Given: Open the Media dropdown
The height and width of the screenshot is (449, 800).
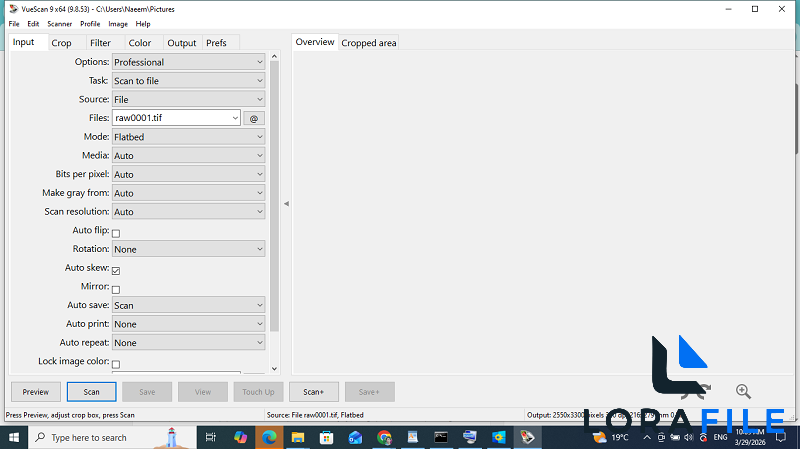Looking at the screenshot, I should pos(188,156).
